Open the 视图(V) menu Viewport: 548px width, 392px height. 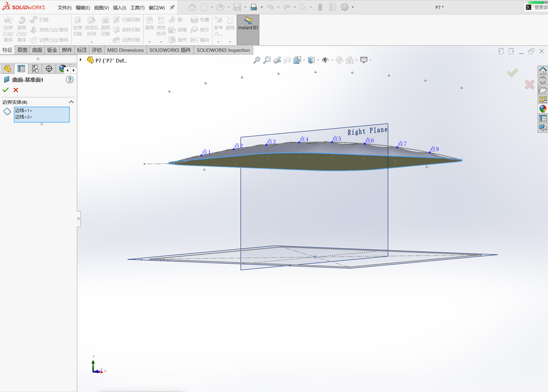click(x=101, y=7)
